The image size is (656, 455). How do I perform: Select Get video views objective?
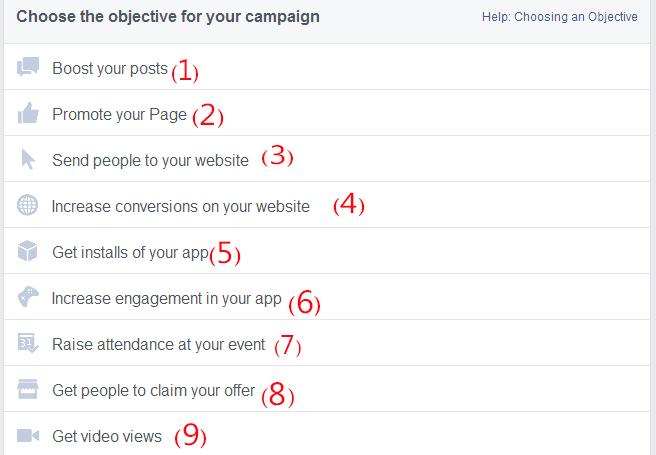[x=327, y=434]
